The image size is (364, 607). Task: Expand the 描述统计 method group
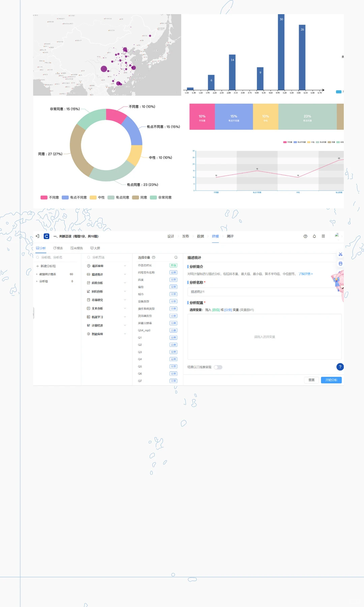(125, 274)
